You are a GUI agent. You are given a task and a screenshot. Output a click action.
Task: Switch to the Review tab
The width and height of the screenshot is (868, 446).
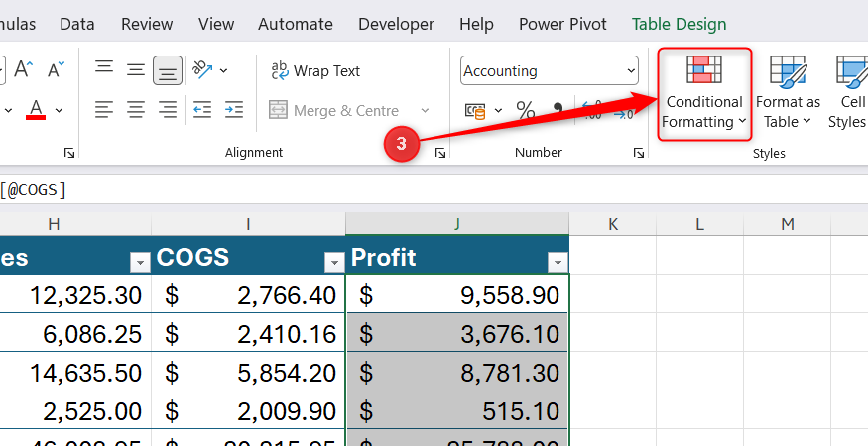tap(147, 24)
